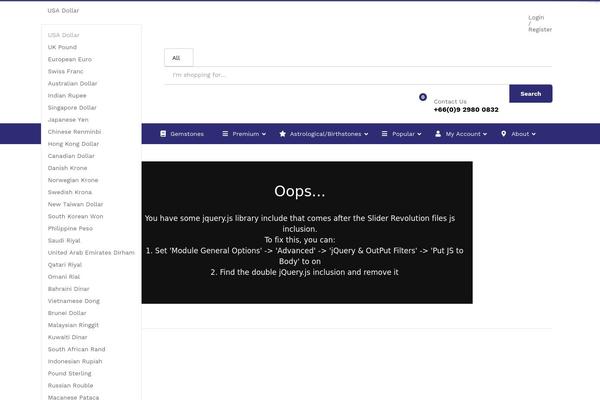Select Chinese Renminbi currency
600x400 pixels.
click(x=74, y=132)
